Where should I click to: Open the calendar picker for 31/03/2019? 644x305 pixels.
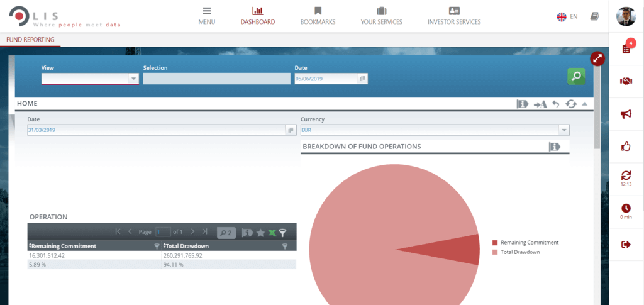coord(291,130)
